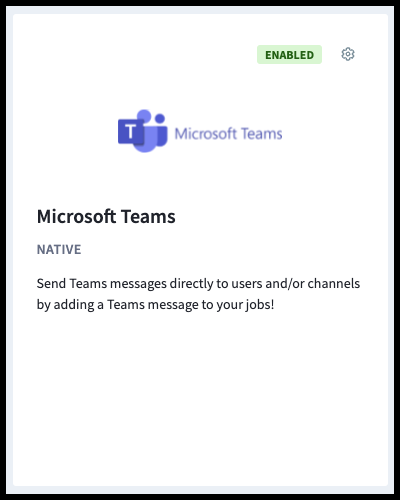Image resolution: width=400 pixels, height=500 pixels.
Task: Click the word Teams in the logo wordmark
Action: [262, 134]
